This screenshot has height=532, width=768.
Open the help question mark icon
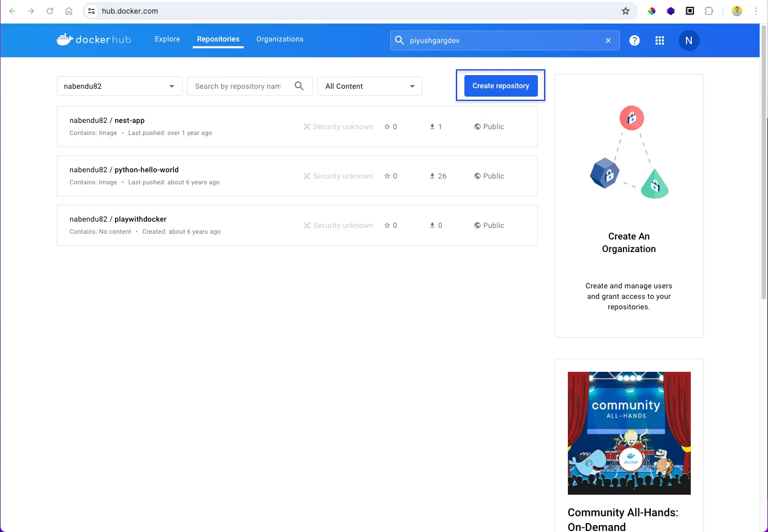tap(635, 40)
